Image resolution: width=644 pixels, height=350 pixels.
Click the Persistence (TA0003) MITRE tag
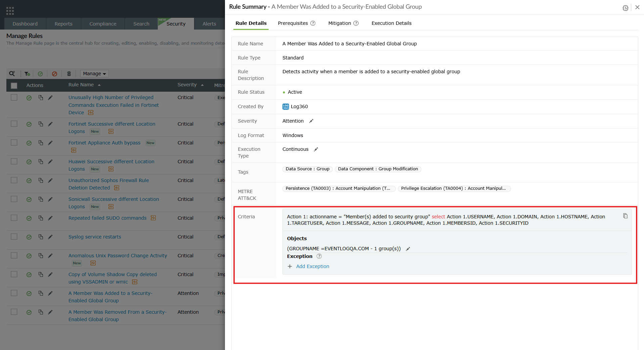pyautogui.click(x=339, y=188)
